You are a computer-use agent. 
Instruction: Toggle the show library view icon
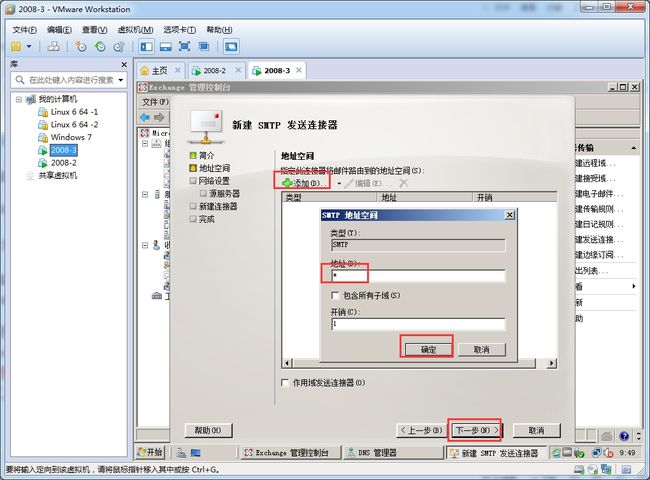click(x=146, y=46)
